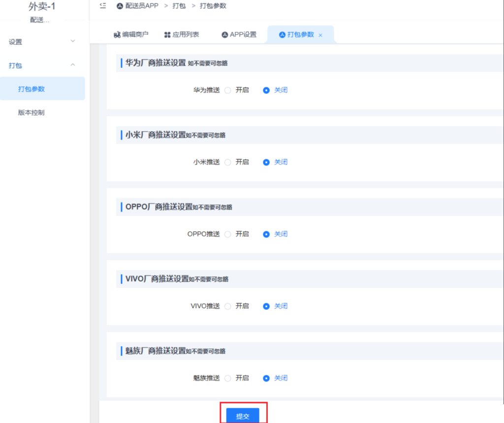Image resolution: width=504 pixels, height=423 pixels.
Task: Select 打包参数 sidebar menu item
Action: (x=31, y=89)
